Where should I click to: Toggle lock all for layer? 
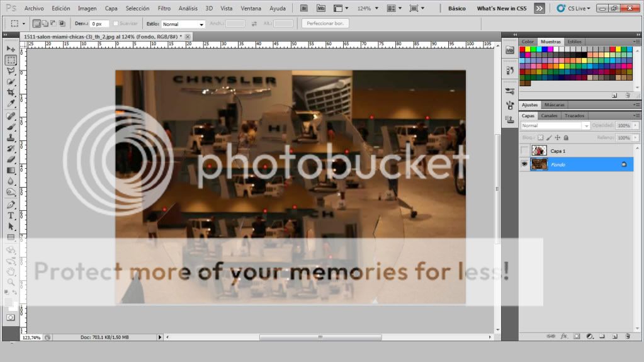pos(566,138)
